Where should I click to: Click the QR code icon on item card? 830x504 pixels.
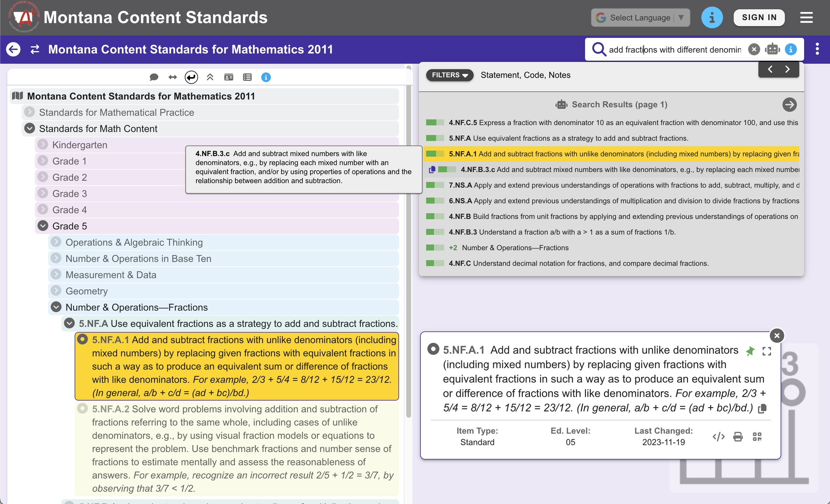point(757,437)
